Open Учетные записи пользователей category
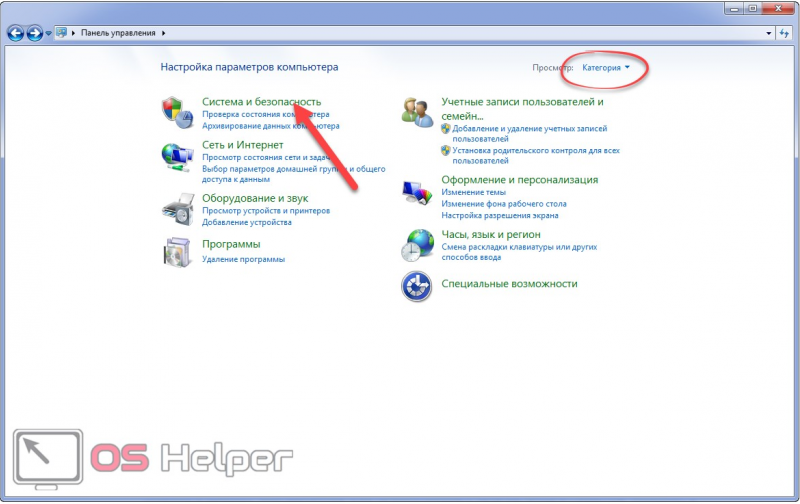Image resolution: width=800 pixels, height=504 pixels. coord(522,109)
